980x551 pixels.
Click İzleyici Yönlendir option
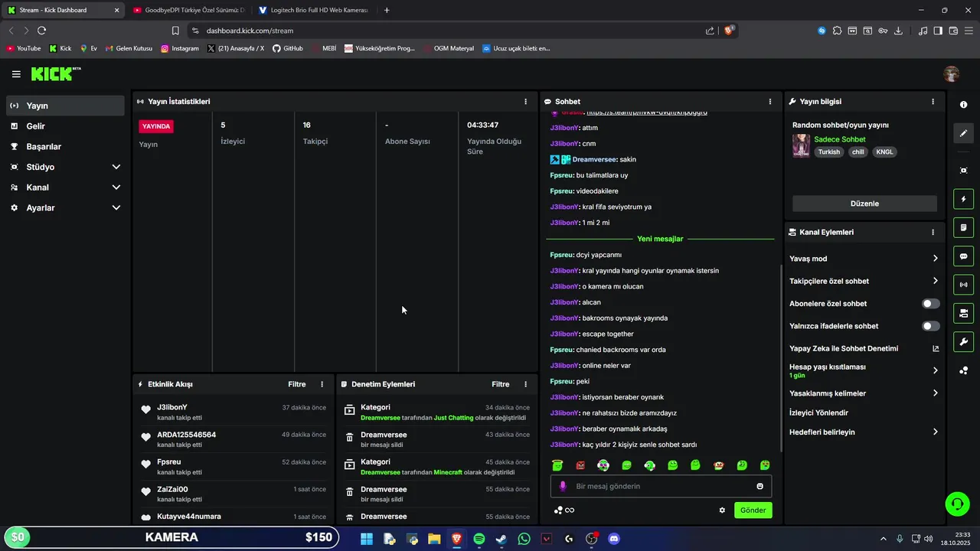[818, 412]
